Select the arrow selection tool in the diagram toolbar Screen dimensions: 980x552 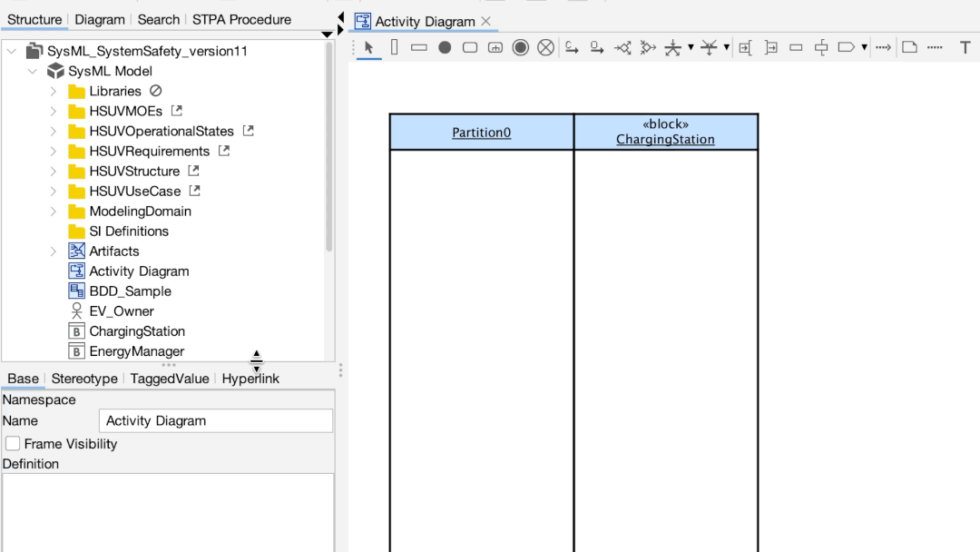click(x=367, y=47)
